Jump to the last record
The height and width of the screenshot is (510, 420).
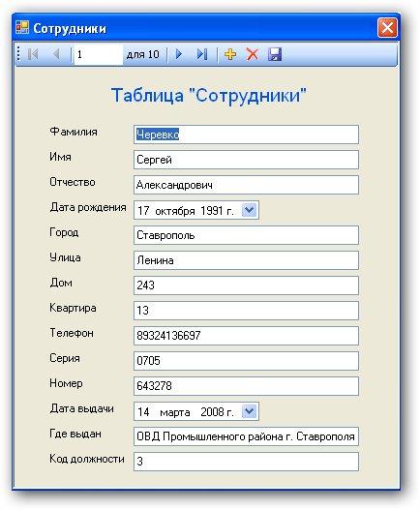(x=202, y=54)
